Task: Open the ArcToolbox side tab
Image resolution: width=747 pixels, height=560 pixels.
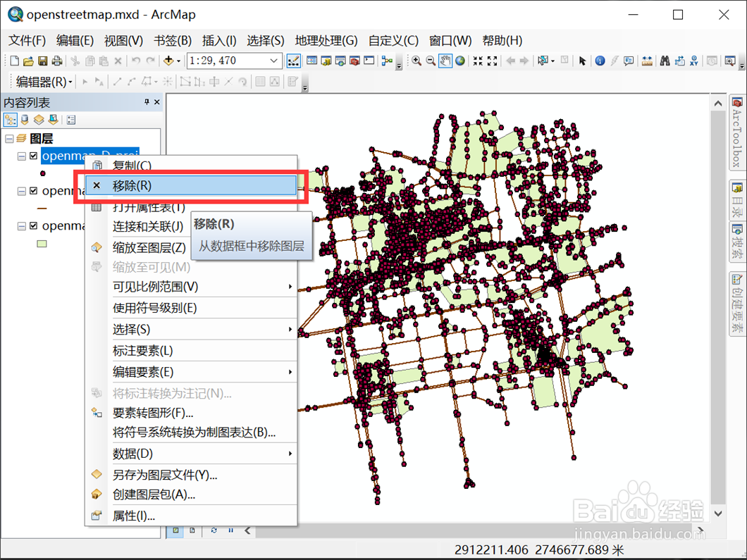Action: coord(737,133)
